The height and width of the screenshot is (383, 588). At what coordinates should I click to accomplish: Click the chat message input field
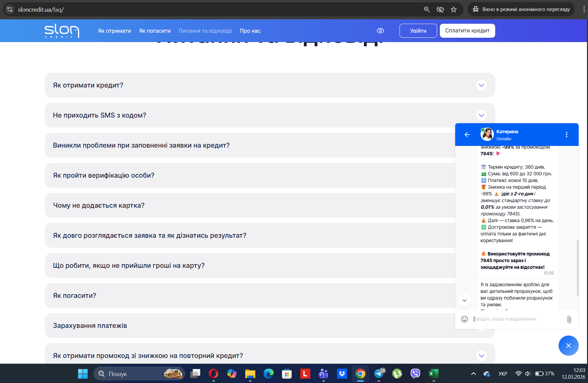tap(518, 319)
